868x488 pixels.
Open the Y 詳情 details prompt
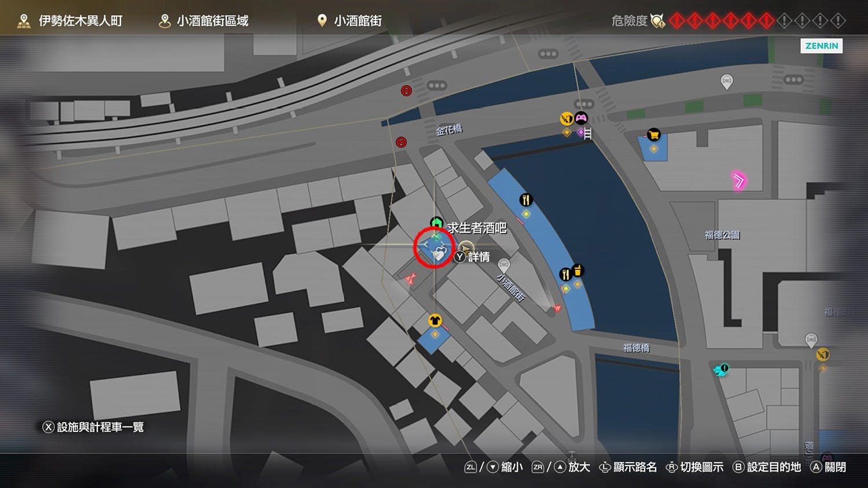[x=472, y=257]
